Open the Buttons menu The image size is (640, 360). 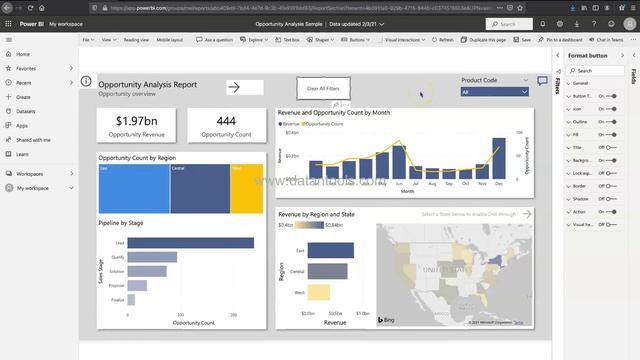point(356,40)
